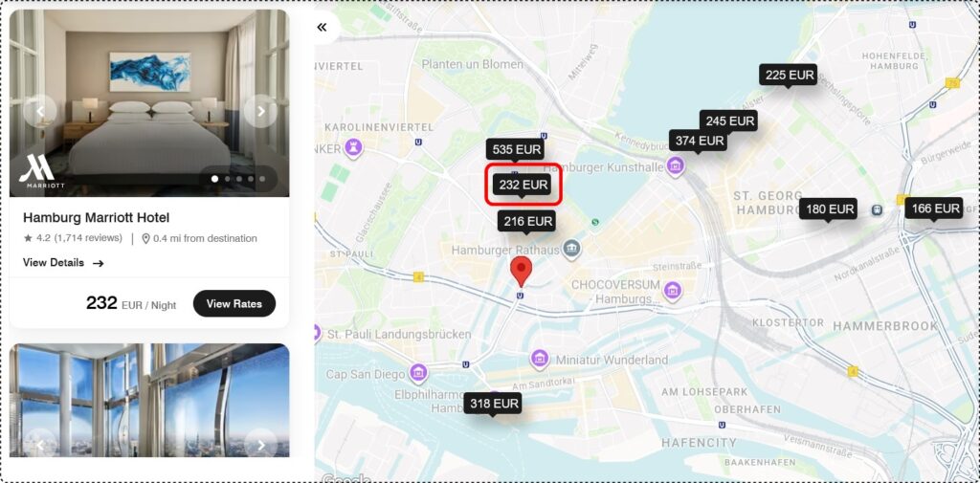Select the 166 EUR map price marker
980x483 pixels.
pos(934,209)
